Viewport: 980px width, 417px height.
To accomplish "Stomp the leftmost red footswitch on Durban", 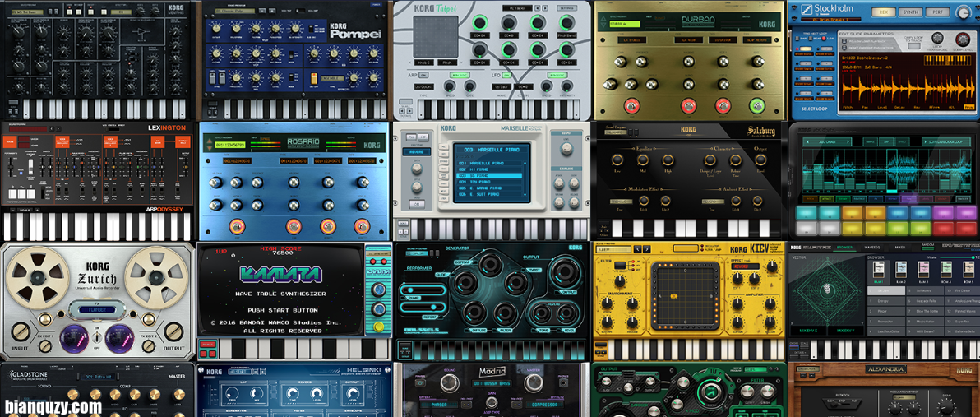I will coord(631,105).
